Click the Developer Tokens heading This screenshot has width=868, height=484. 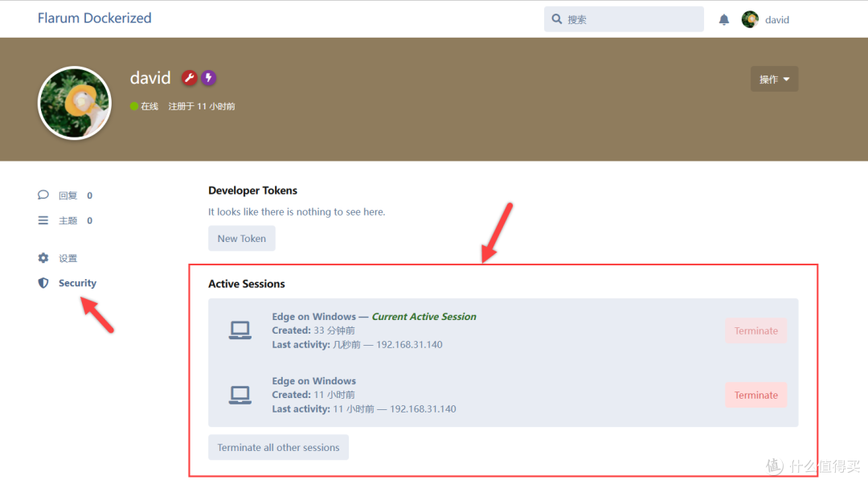click(x=252, y=191)
